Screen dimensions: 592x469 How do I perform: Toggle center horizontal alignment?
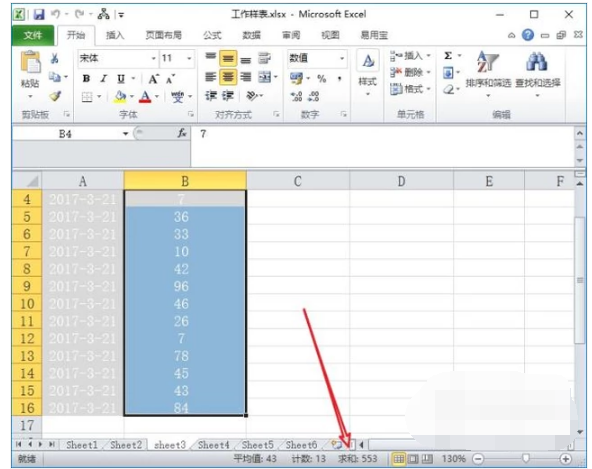pyautogui.click(x=228, y=77)
